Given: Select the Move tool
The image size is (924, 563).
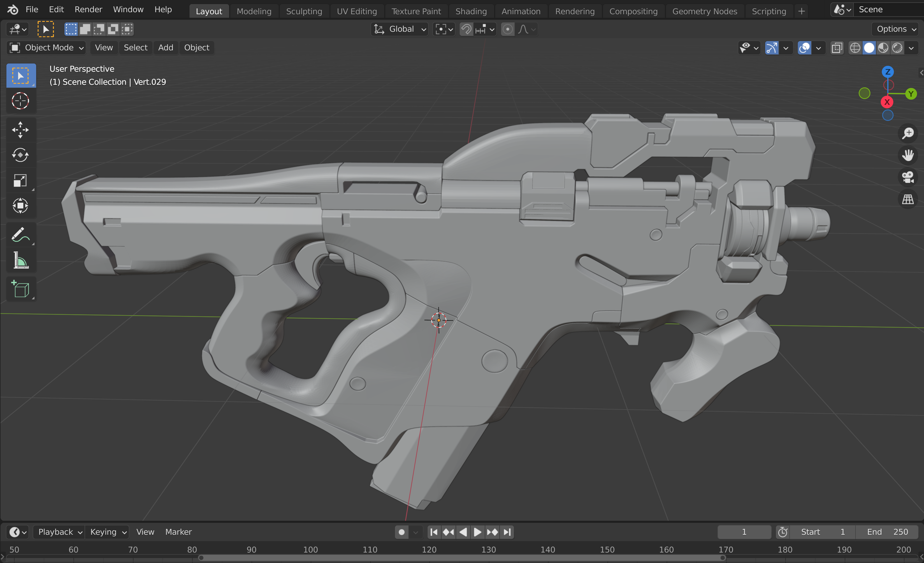Looking at the screenshot, I should [x=20, y=130].
